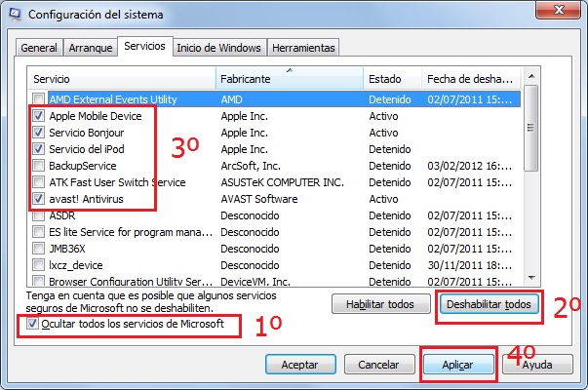Disable the avast! Antivirus service checkbox
588x390 pixels.
[38, 199]
